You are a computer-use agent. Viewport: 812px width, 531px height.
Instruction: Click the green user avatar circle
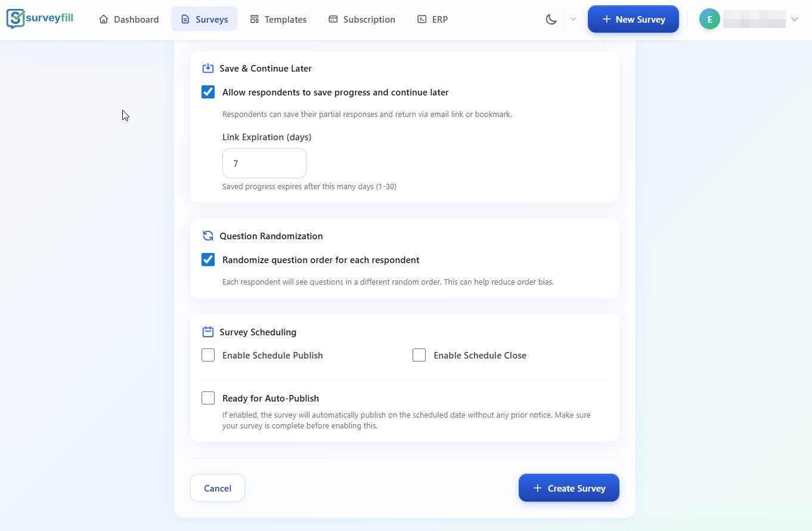point(709,18)
